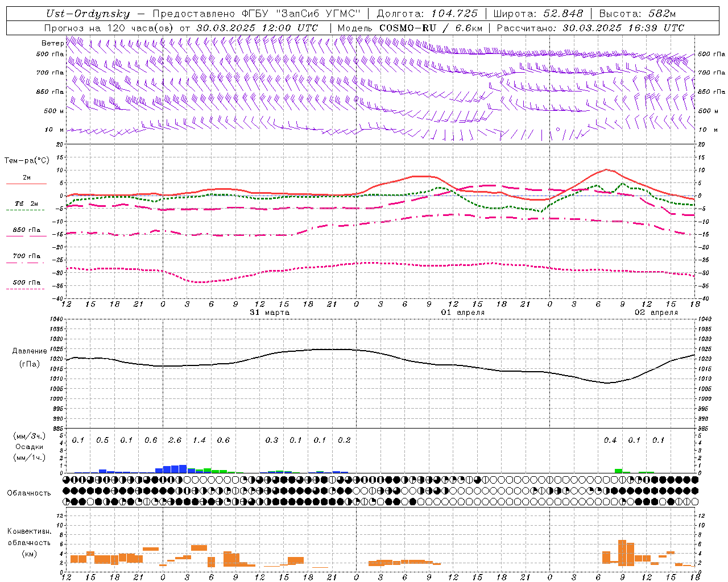
Task: Click the precipitation value 1.4
Action: [199, 440]
